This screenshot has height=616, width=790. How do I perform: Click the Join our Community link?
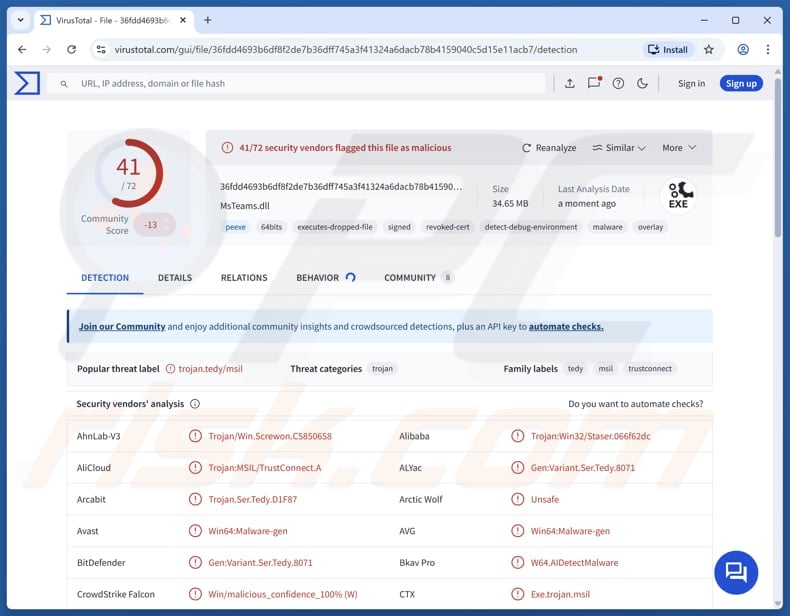pyautogui.click(x=122, y=326)
